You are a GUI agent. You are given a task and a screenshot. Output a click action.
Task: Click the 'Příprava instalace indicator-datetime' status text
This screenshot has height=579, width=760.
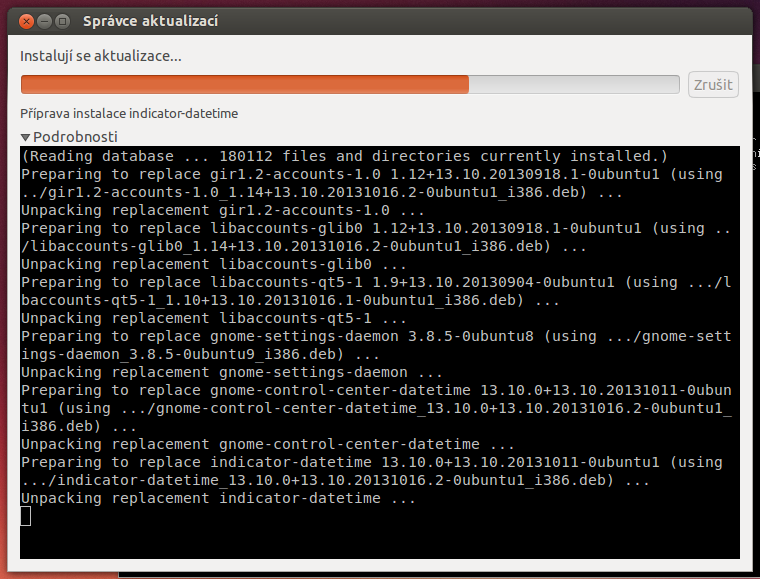pyautogui.click(x=129, y=113)
